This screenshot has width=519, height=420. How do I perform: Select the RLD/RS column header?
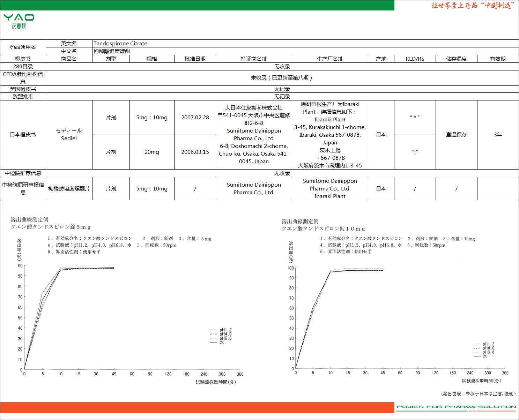point(415,59)
